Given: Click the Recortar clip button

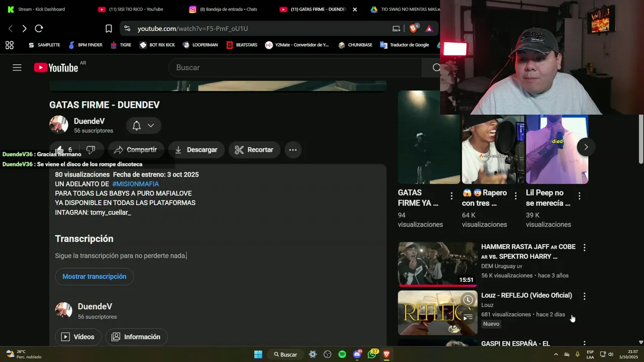Looking at the screenshot, I should click(x=255, y=150).
